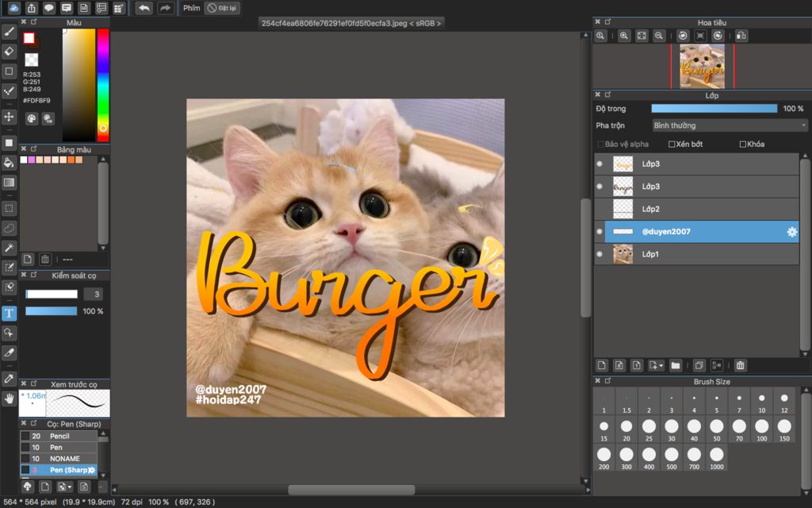Click the Redo arrow

pos(165,8)
